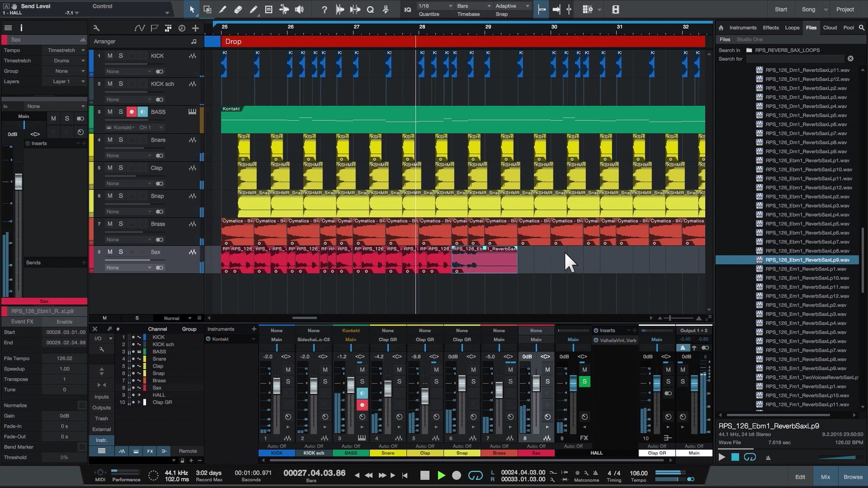This screenshot has width=868, height=488.
Task: Open the Mix view button
Action: pyautogui.click(x=825, y=477)
